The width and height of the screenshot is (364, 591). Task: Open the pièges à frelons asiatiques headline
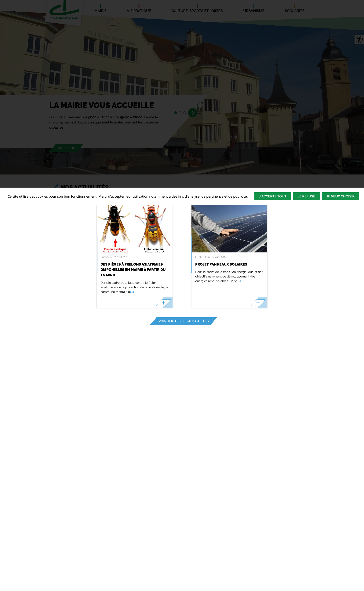click(x=133, y=270)
